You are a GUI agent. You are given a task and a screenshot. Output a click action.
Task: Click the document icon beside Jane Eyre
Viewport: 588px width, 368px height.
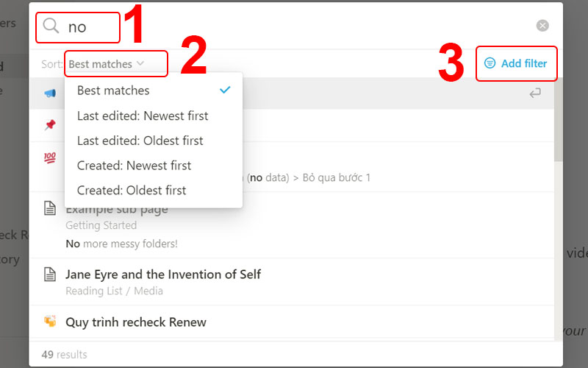click(50, 275)
